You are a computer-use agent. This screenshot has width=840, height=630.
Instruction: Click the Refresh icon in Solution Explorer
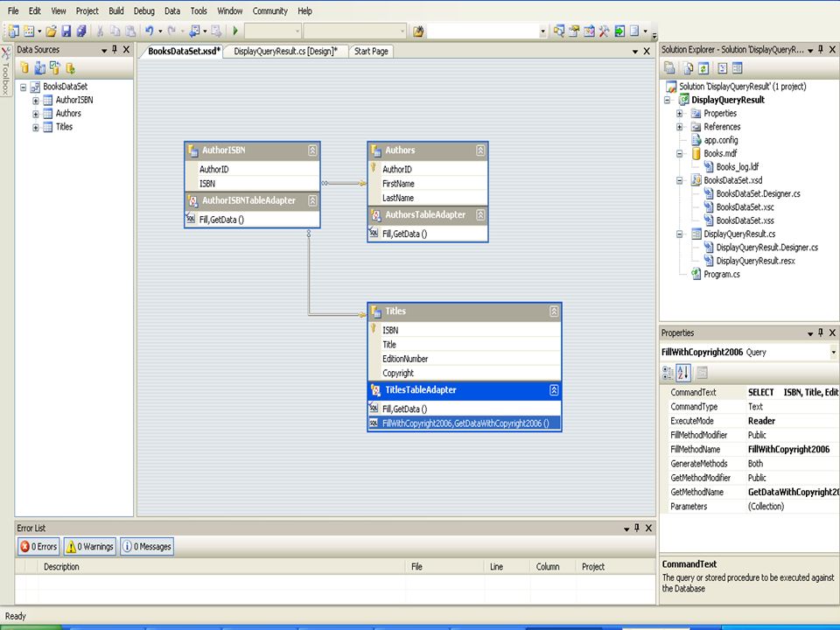[703, 68]
